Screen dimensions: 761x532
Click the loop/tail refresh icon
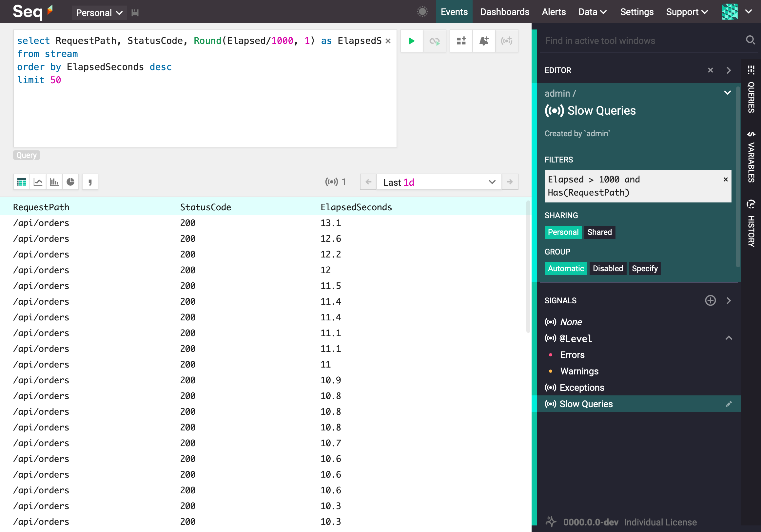click(x=434, y=41)
